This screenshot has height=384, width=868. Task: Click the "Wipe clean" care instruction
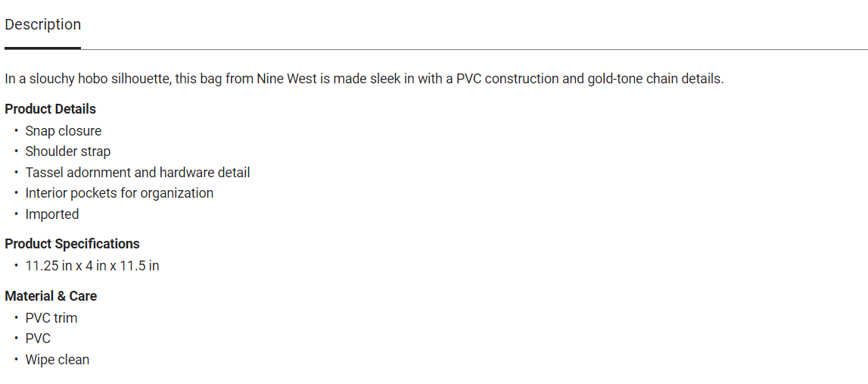[x=57, y=360]
